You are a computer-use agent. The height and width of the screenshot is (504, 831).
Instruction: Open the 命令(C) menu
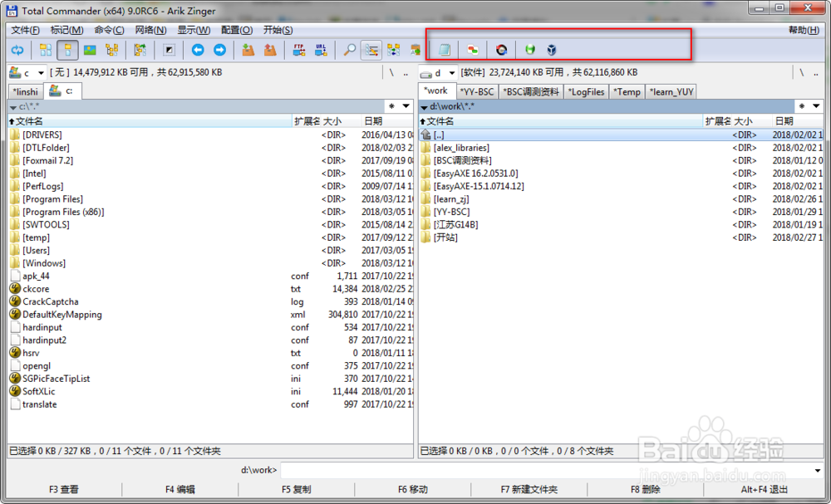(x=109, y=30)
